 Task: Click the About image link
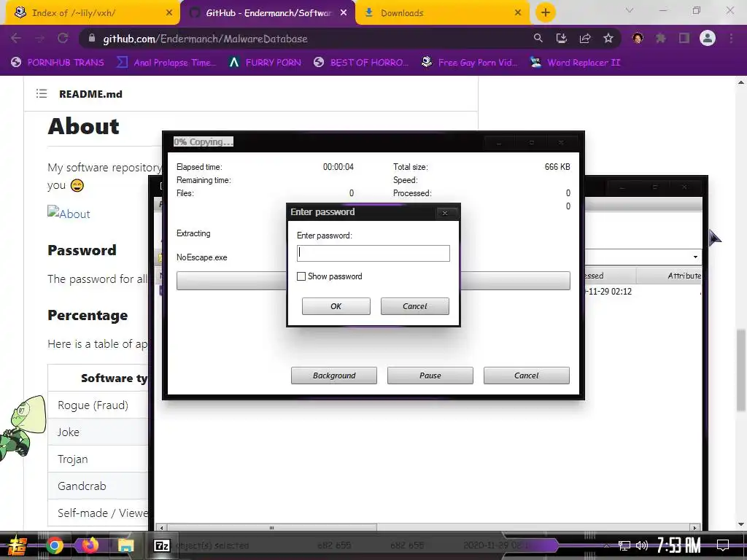pos(69,214)
